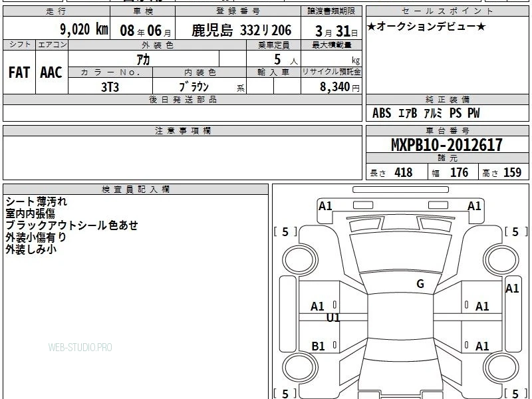532x399 pixels.
Task: Click chassis number MXPB10-2012617
Action: coord(447,145)
